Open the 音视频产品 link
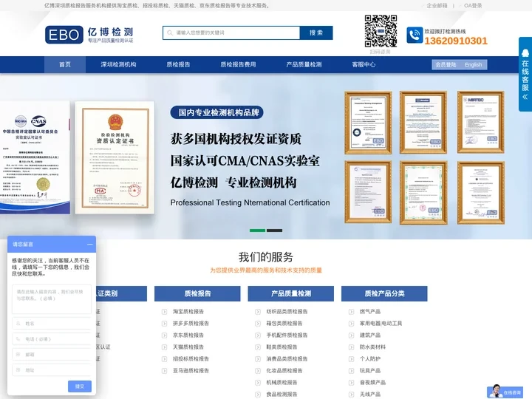The width and height of the screenshot is (532, 399). tap(372, 383)
